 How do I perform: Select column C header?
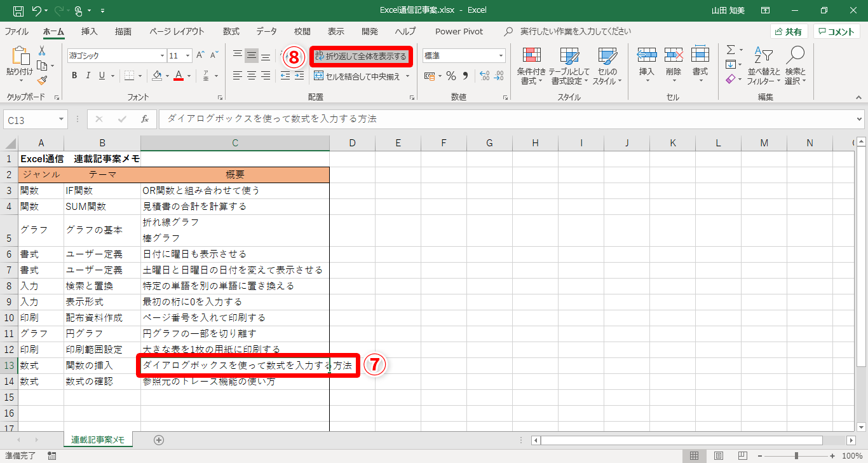pyautogui.click(x=235, y=143)
